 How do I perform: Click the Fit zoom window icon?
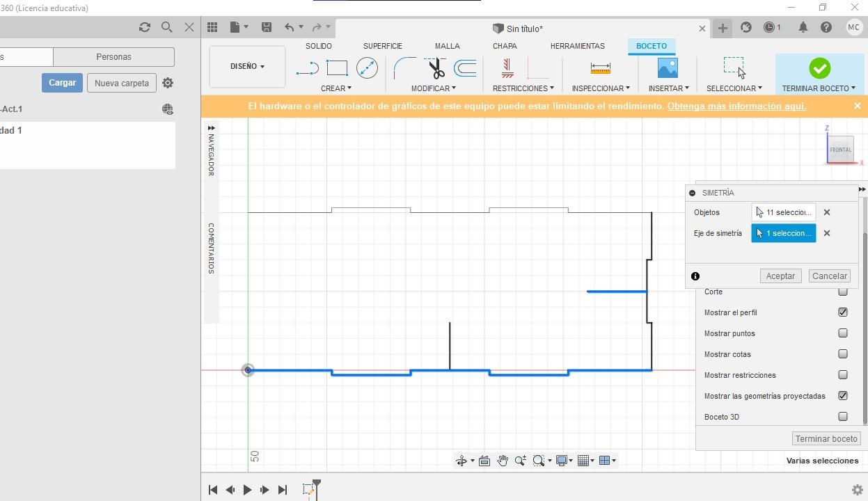coord(538,461)
